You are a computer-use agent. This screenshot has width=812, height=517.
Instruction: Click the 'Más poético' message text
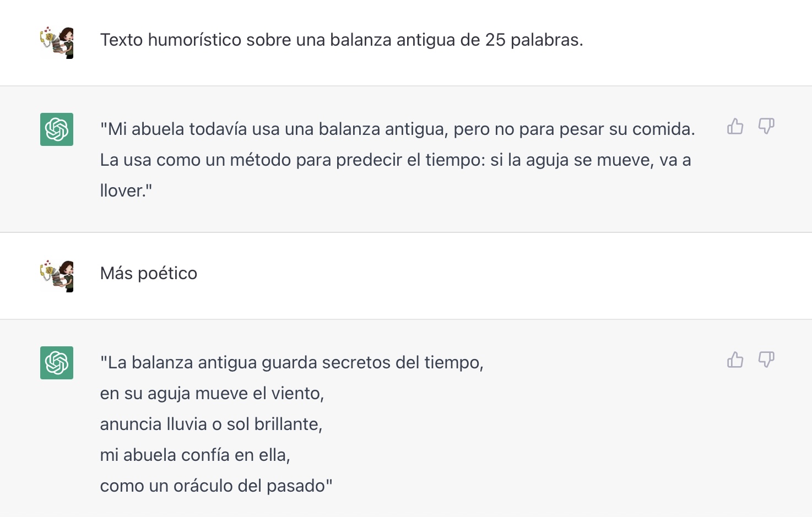[x=149, y=274]
